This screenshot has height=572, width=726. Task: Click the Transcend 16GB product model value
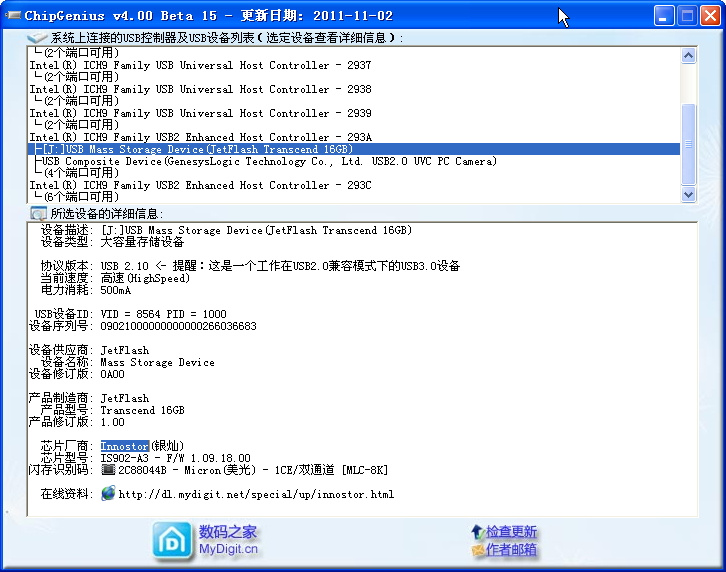point(143,410)
